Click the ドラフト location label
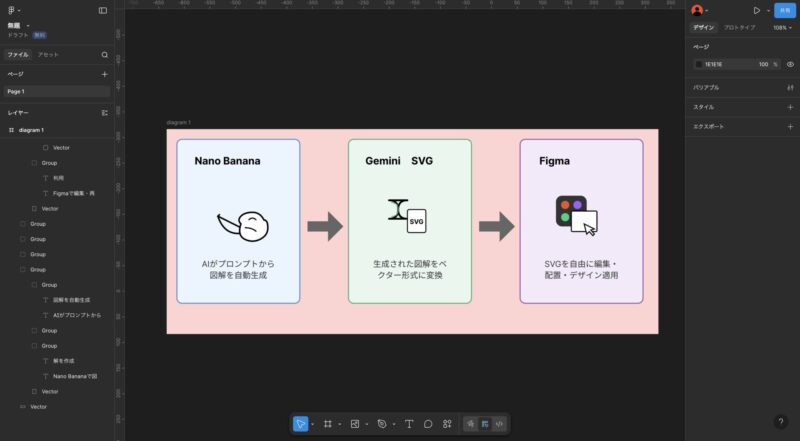 pos(18,35)
